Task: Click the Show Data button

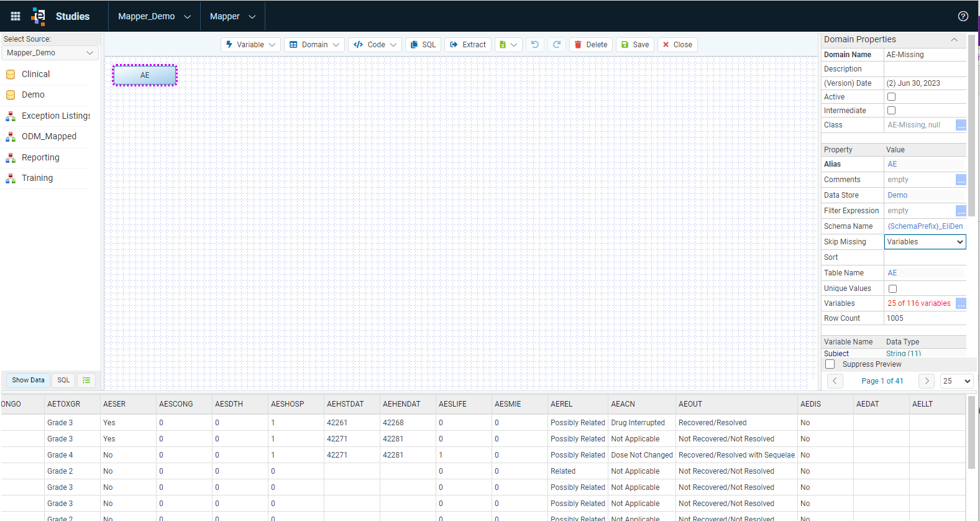Action: [28, 380]
